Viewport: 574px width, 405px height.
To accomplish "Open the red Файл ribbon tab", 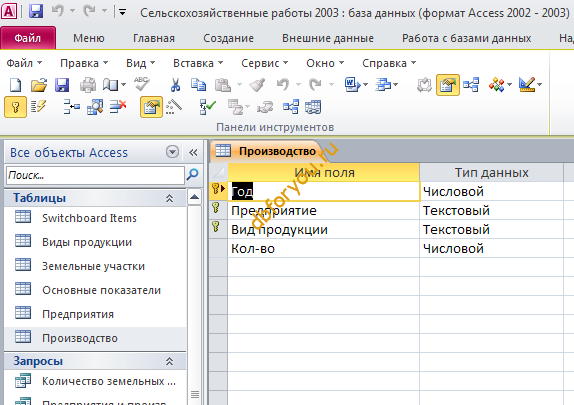I will (28, 38).
